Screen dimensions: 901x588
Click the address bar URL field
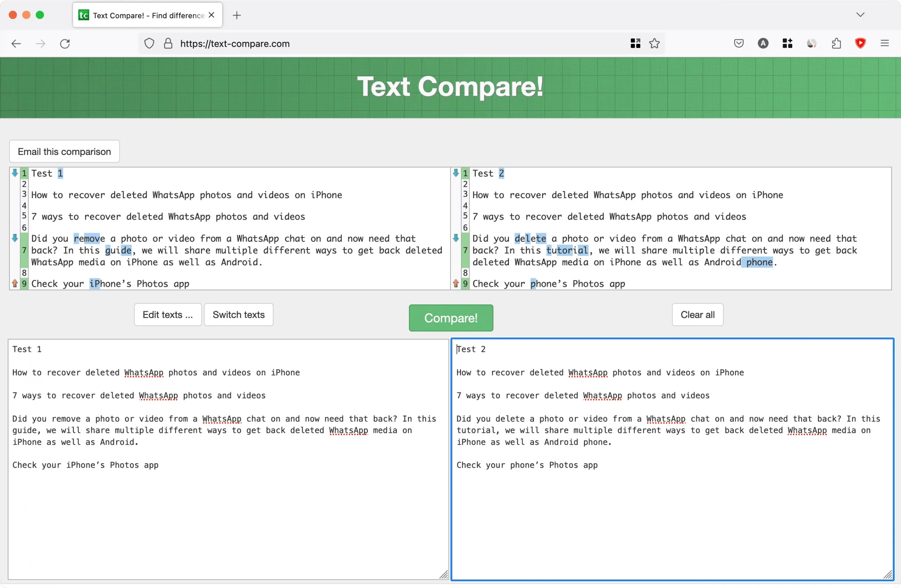tap(235, 44)
